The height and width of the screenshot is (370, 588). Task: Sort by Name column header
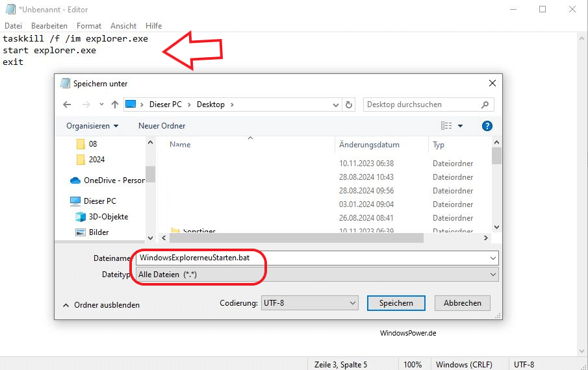click(180, 145)
